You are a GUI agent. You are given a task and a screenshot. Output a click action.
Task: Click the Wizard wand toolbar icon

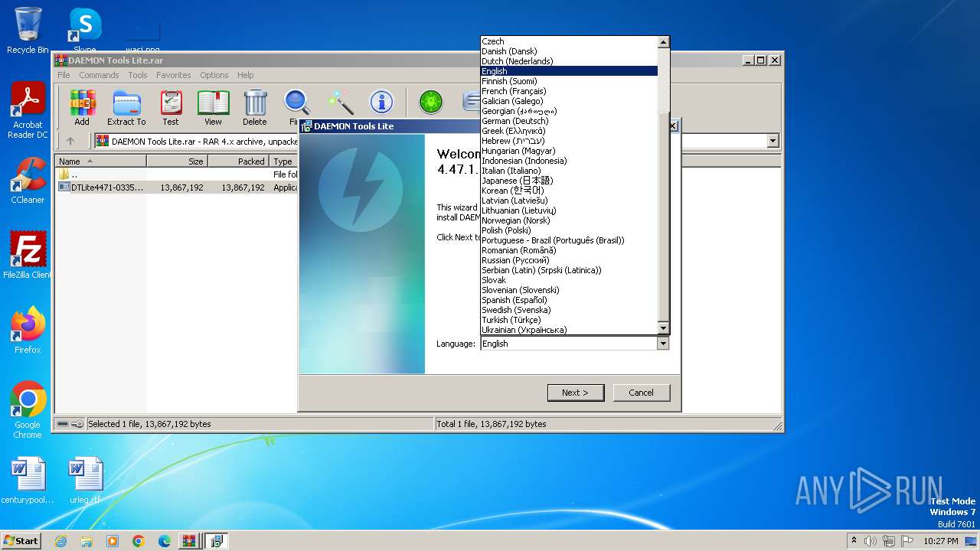point(339,103)
